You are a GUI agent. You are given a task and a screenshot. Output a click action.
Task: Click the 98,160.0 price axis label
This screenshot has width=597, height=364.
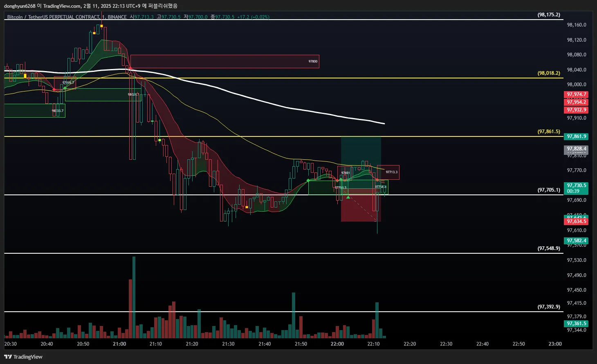point(577,25)
